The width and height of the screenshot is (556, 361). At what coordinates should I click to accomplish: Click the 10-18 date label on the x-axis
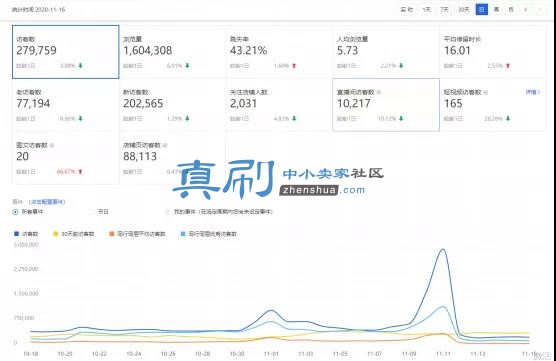30,354
